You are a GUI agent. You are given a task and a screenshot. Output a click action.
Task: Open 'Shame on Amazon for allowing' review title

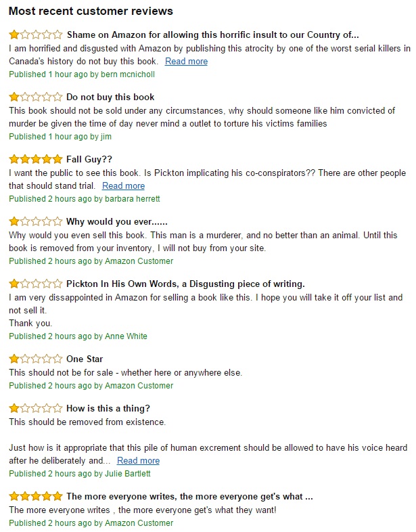(x=212, y=35)
